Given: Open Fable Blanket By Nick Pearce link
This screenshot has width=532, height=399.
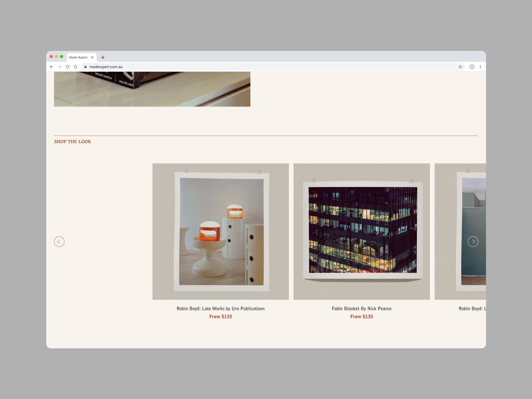Looking at the screenshot, I should click(x=361, y=309).
